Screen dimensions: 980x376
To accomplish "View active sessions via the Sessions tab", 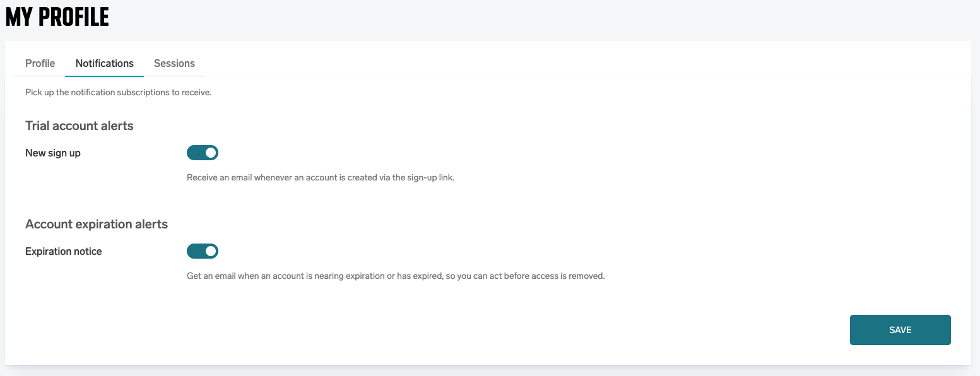I will click(174, 63).
